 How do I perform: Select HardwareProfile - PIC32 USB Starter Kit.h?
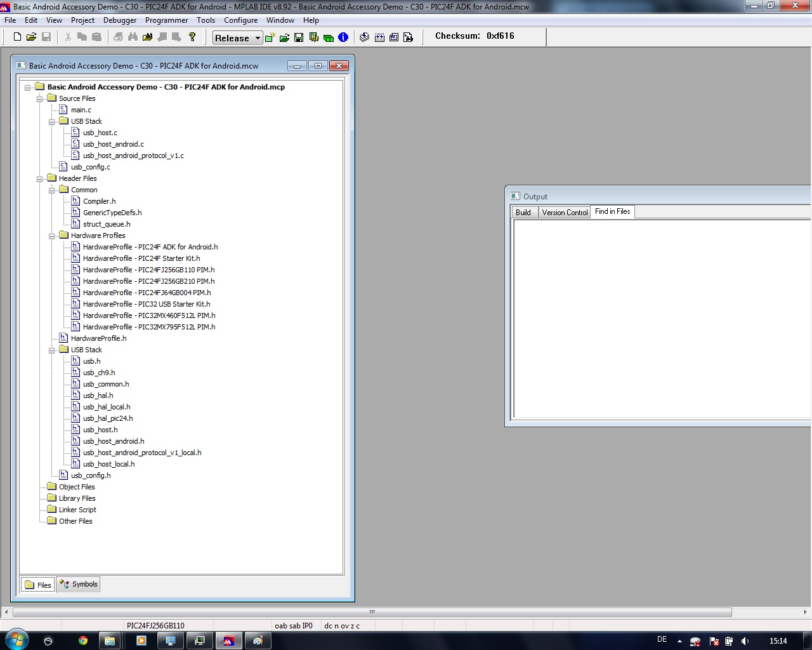(x=147, y=304)
